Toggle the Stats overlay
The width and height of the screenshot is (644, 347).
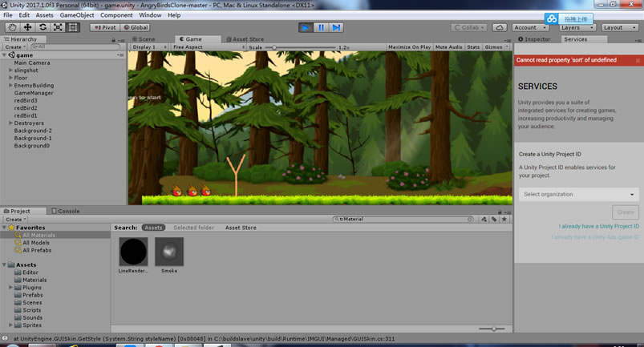[x=473, y=47]
